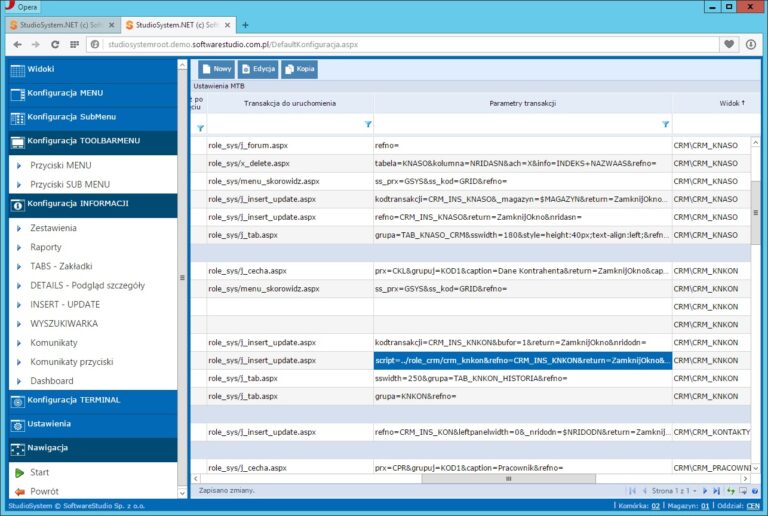768x516 pixels.
Task: Select the grupa=KNKON&refno= cell
Action: 523,396
